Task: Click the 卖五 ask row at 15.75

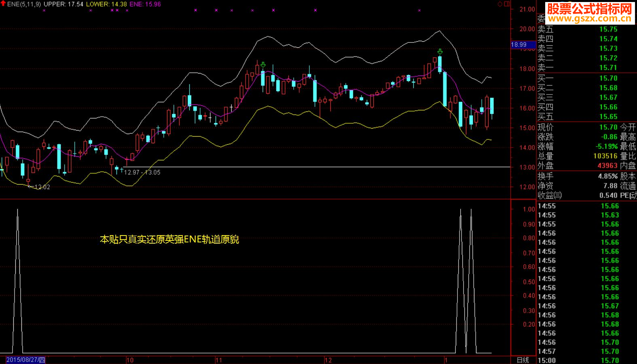Action: coord(578,29)
